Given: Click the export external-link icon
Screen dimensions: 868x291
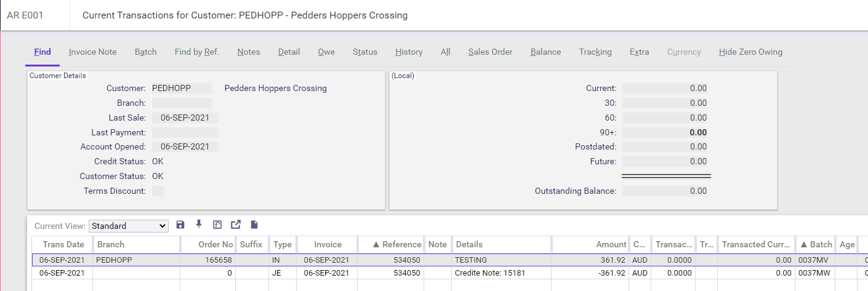Looking at the screenshot, I should click(235, 225).
